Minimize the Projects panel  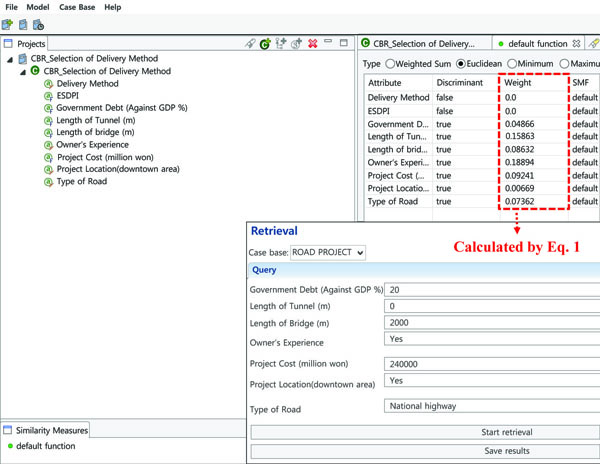pyautogui.click(x=328, y=41)
